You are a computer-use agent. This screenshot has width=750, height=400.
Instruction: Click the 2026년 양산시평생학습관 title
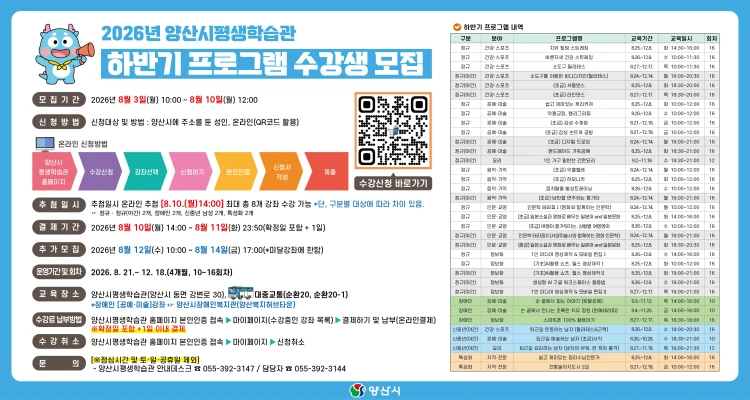tap(199, 33)
